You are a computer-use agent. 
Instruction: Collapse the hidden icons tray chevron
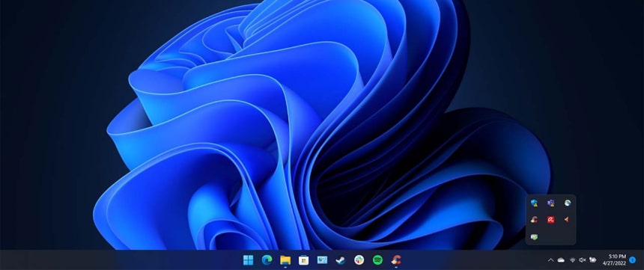[550, 260]
